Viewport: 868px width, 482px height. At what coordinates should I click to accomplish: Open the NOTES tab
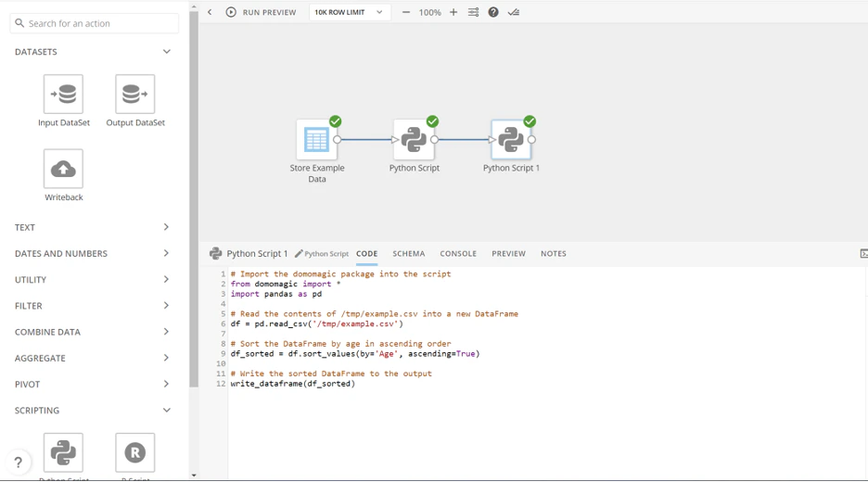[x=553, y=253]
